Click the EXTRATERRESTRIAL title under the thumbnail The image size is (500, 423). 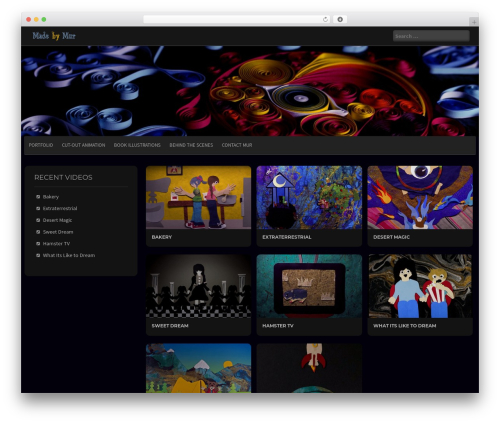[x=287, y=237]
